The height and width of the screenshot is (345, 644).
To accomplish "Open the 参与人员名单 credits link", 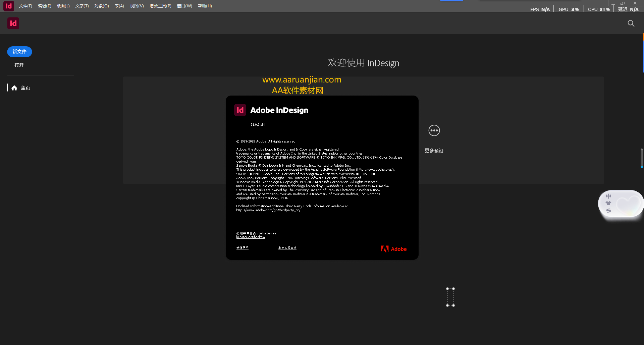I will tap(287, 248).
